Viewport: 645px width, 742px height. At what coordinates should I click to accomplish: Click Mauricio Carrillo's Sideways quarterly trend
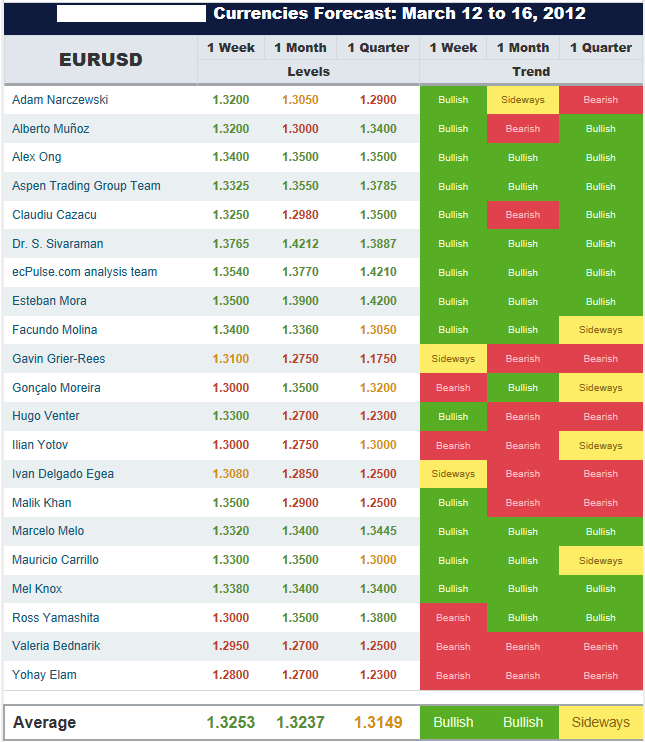[601, 561]
